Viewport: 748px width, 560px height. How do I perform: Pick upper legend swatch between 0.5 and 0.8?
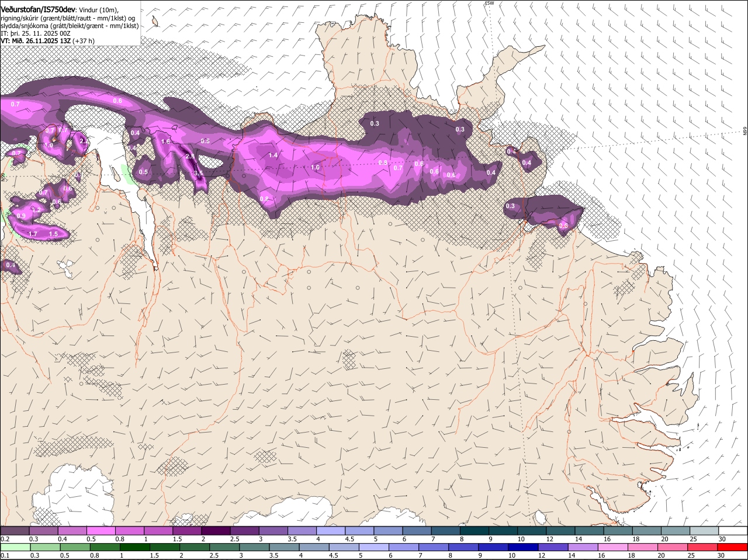pyautogui.click(x=101, y=530)
